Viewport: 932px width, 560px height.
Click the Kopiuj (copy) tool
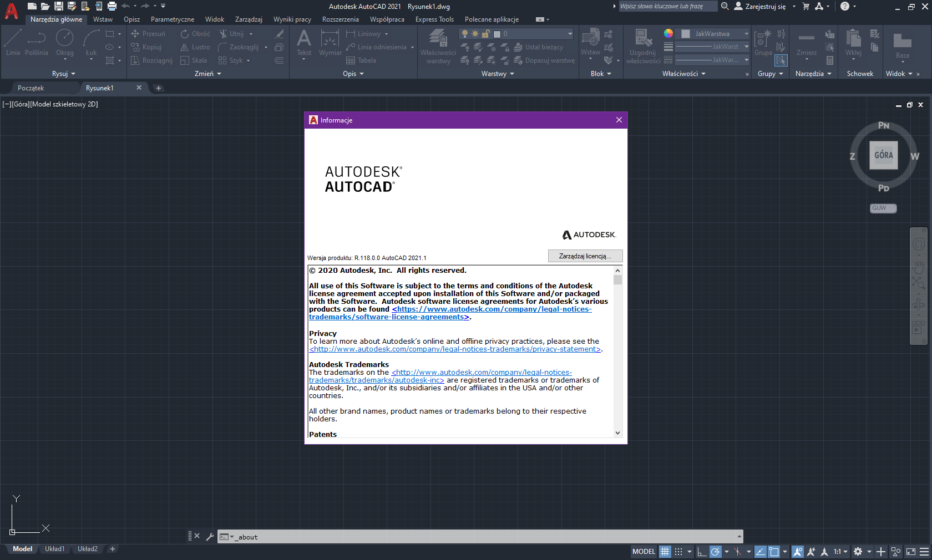click(x=146, y=47)
